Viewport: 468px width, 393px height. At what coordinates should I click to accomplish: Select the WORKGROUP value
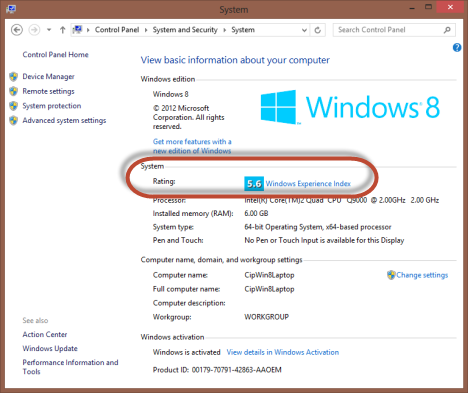point(267,317)
